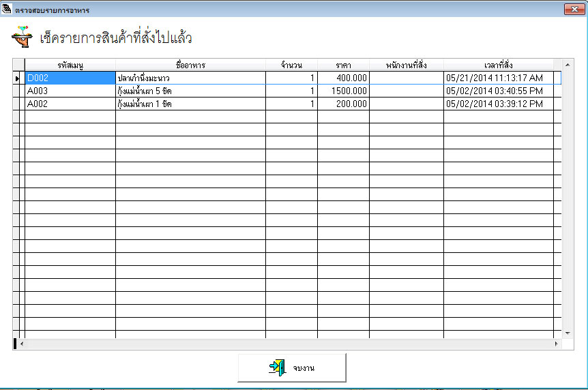Select the รหัสเมนู column header
Viewport: 588px width, 390px height.
click(x=70, y=65)
